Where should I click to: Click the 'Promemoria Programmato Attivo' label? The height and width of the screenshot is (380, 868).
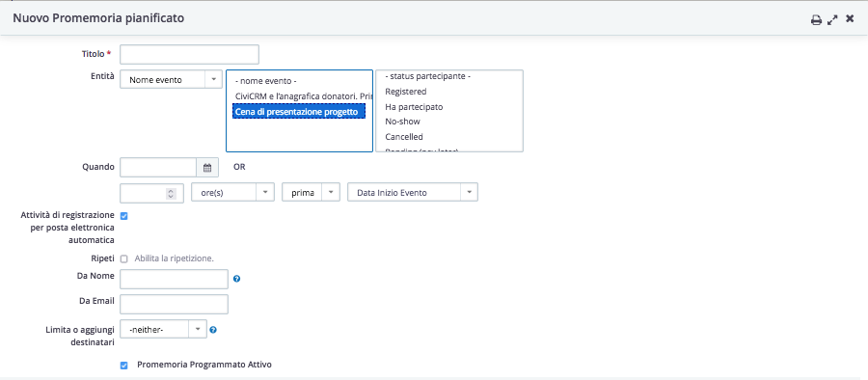point(204,365)
